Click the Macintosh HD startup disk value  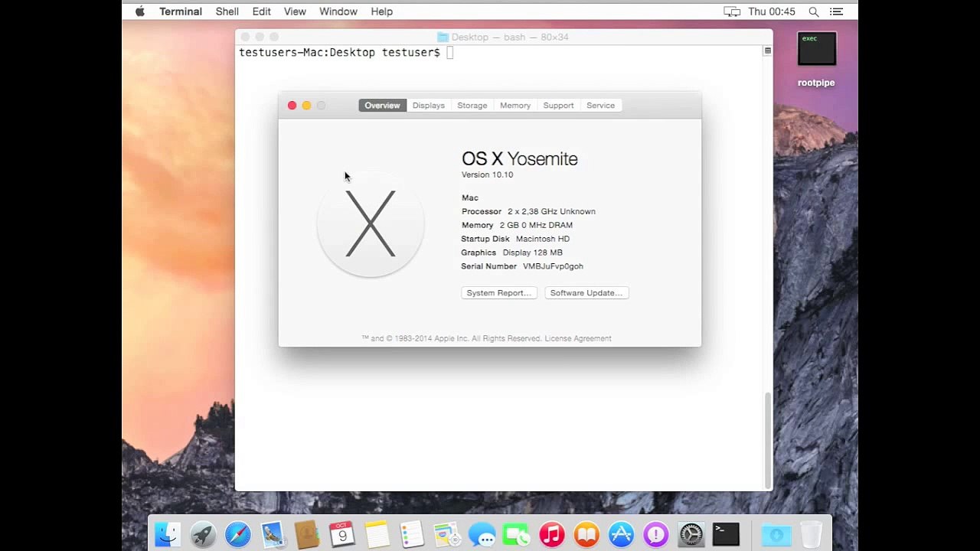point(543,239)
